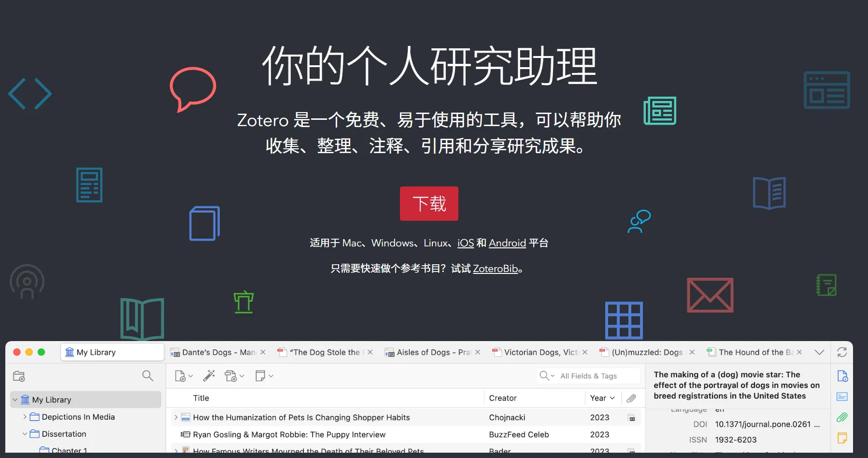
Task: Collapse the Dissertation collection
Action: coord(25,433)
